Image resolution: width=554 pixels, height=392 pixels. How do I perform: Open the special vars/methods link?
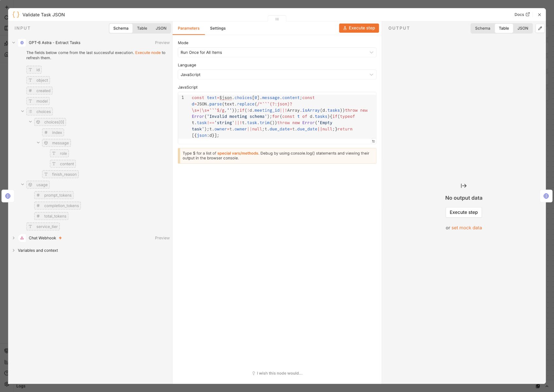(x=238, y=153)
